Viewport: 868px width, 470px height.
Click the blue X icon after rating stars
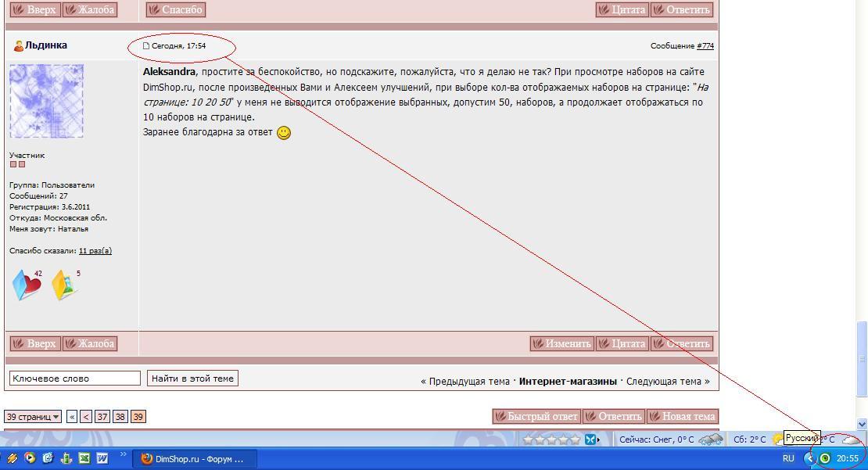coord(591,440)
